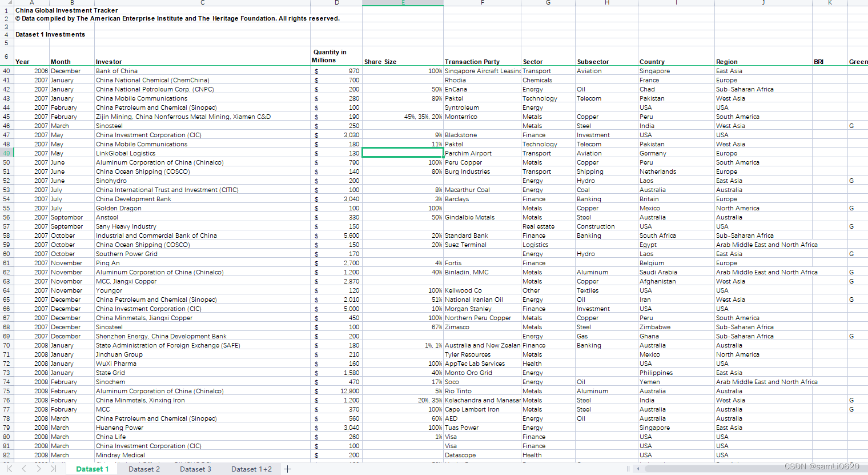Select the Standard Bank cell

coord(482,235)
